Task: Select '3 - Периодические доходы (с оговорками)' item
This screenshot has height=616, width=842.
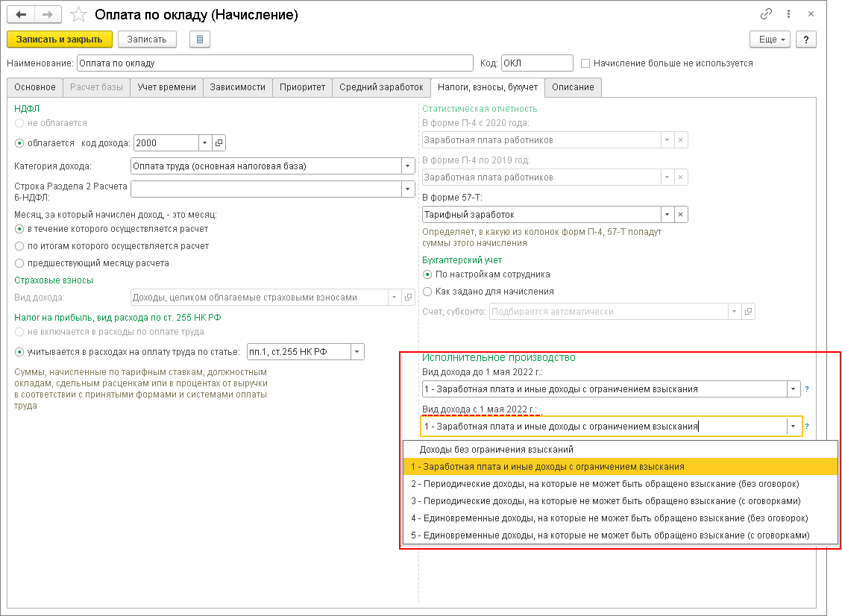Action: 620,501
